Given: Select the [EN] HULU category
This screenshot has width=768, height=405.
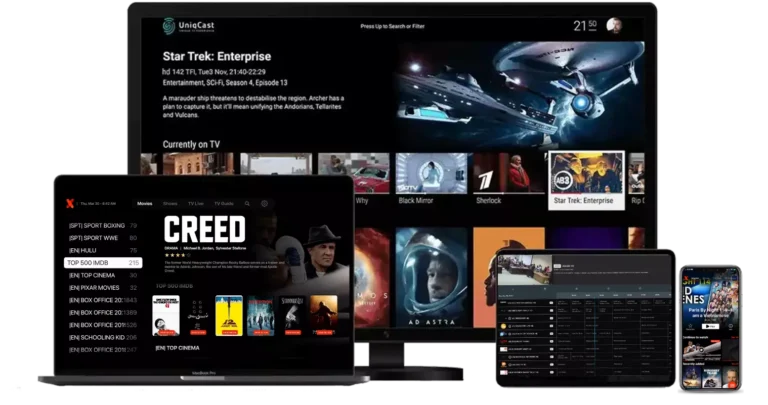Looking at the screenshot, I should (x=103, y=250).
